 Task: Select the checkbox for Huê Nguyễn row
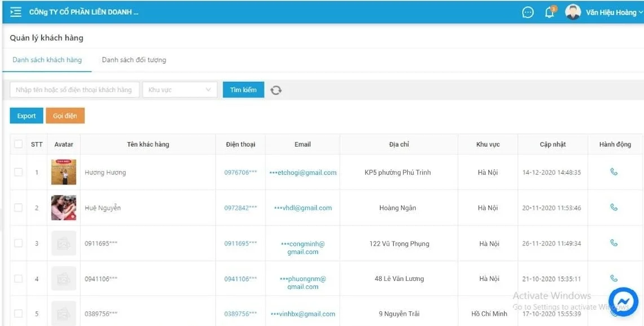click(x=19, y=208)
